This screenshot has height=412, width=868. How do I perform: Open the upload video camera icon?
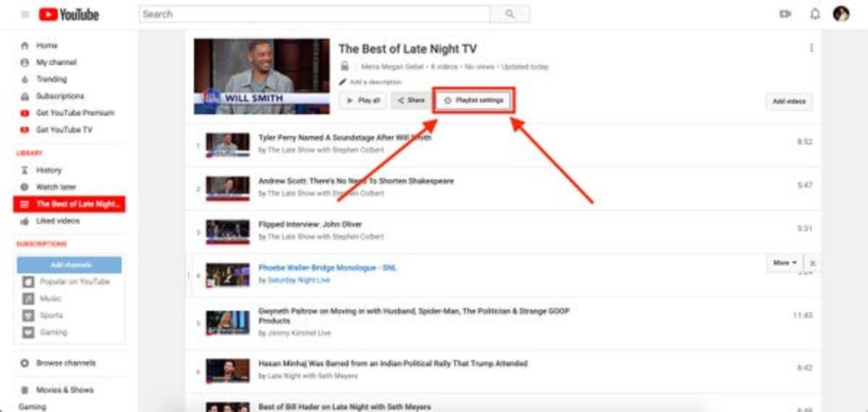pyautogui.click(x=785, y=14)
